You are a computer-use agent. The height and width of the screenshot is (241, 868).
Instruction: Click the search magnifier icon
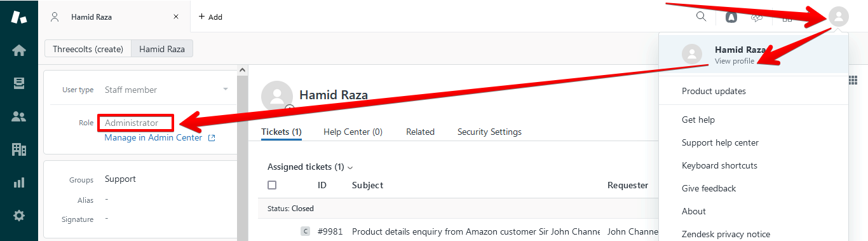tap(702, 17)
